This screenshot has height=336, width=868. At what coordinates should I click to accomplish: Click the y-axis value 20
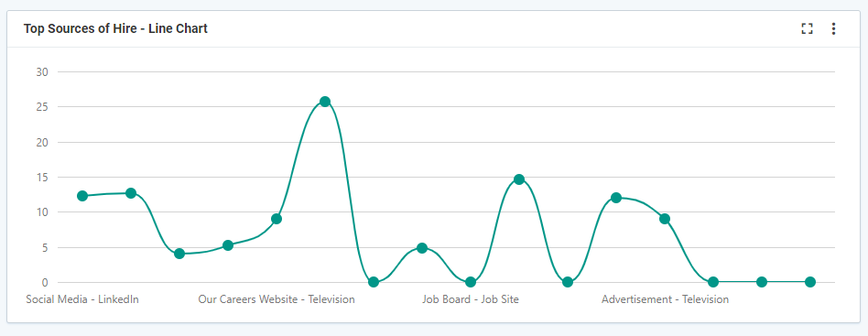(x=42, y=142)
